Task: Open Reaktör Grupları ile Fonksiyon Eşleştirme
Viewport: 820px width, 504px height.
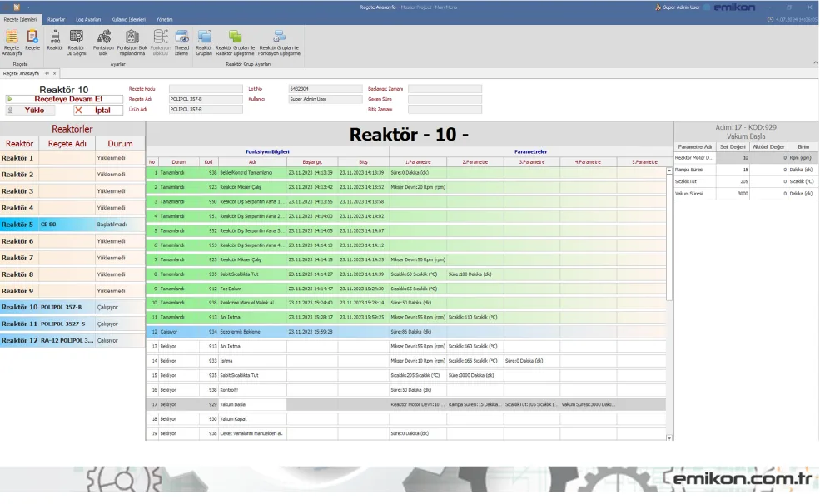Action: pyautogui.click(x=279, y=42)
